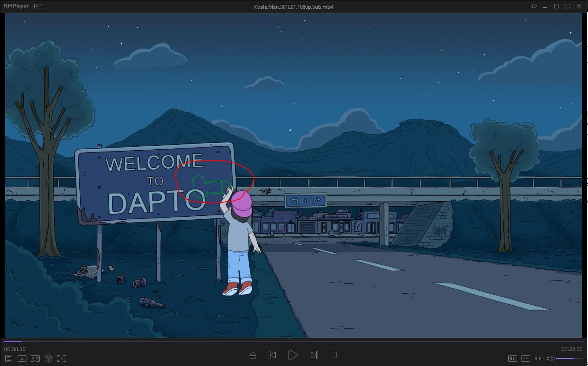Image resolution: width=588 pixels, height=366 pixels.
Task: Play the video
Action: tap(293, 355)
